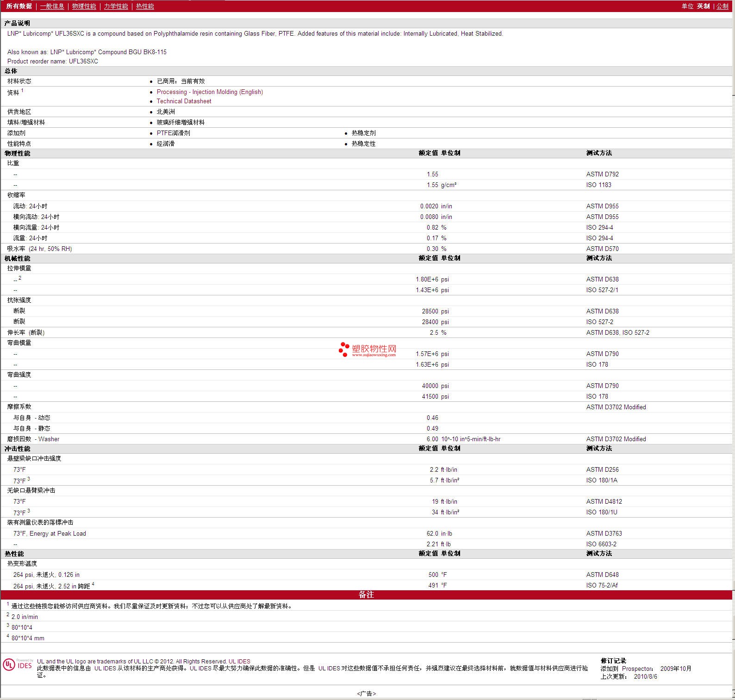The image size is (735, 700).
Task: Open Processing - Injection Molding (English) link
Action: tap(210, 92)
